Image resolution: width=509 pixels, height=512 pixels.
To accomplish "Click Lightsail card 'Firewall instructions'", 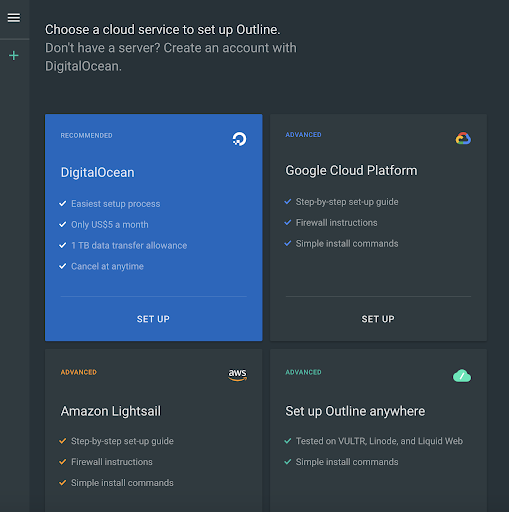I will [112, 462].
